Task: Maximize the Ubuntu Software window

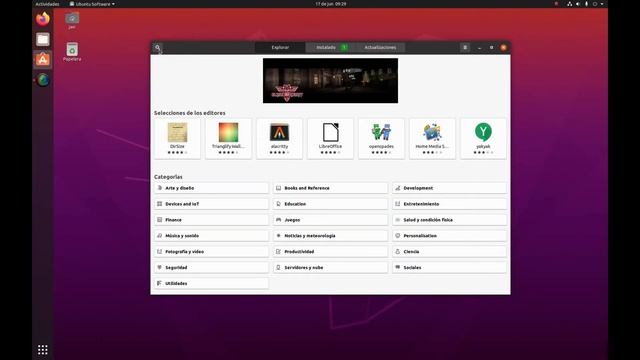Action: (491, 48)
